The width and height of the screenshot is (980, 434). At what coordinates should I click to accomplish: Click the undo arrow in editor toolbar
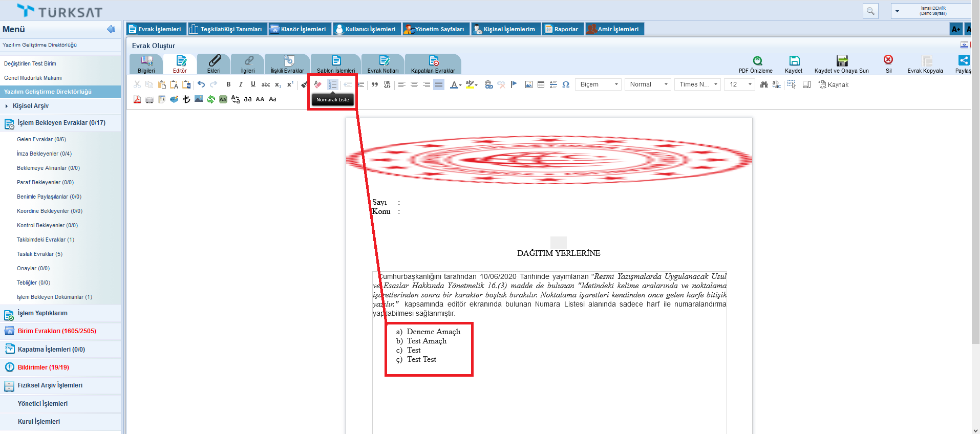[x=201, y=84]
